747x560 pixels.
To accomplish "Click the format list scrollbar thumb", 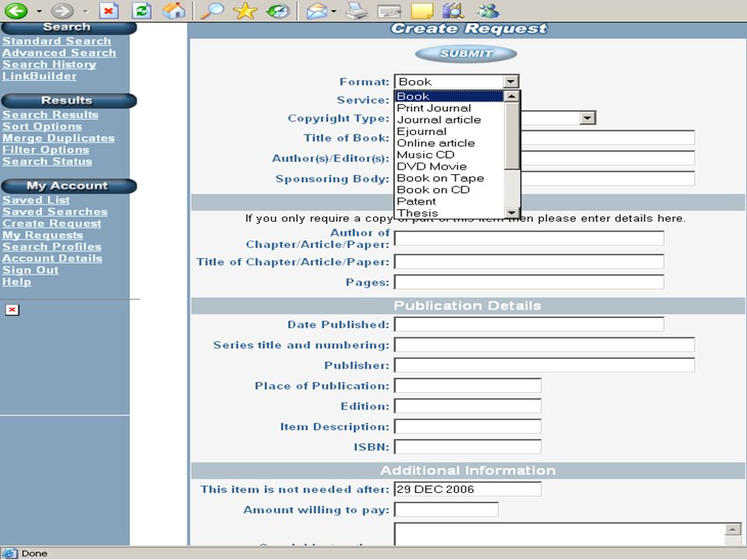I will pyautogui.click(x=512, y=135).
